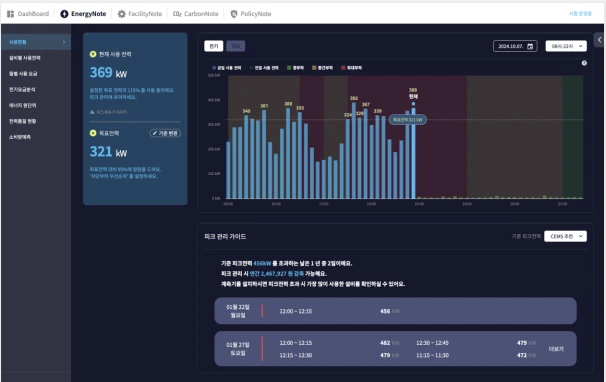
Task: Click the chart bar labeled 382
Action: (354, 150)
